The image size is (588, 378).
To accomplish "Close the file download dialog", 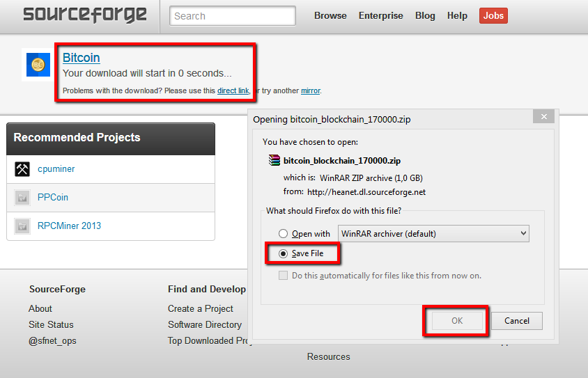I will [544, 116].
